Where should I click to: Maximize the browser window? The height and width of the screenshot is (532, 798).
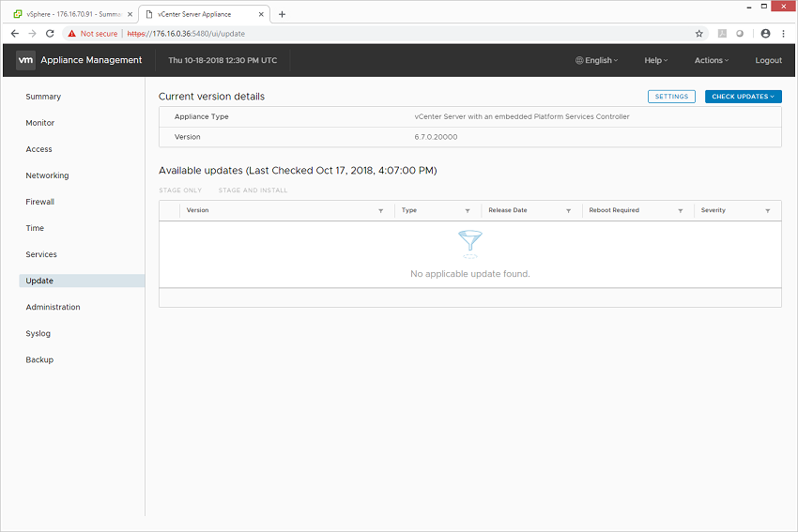tap(764, 7)
